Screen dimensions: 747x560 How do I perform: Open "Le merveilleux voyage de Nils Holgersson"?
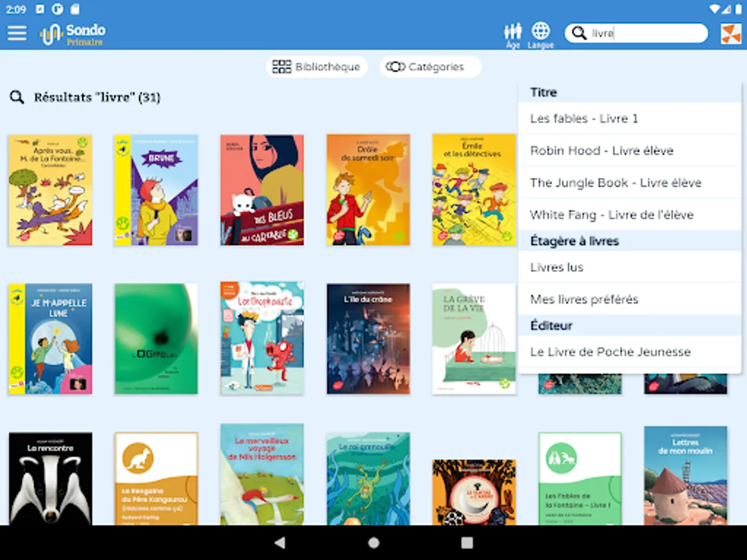262,475
